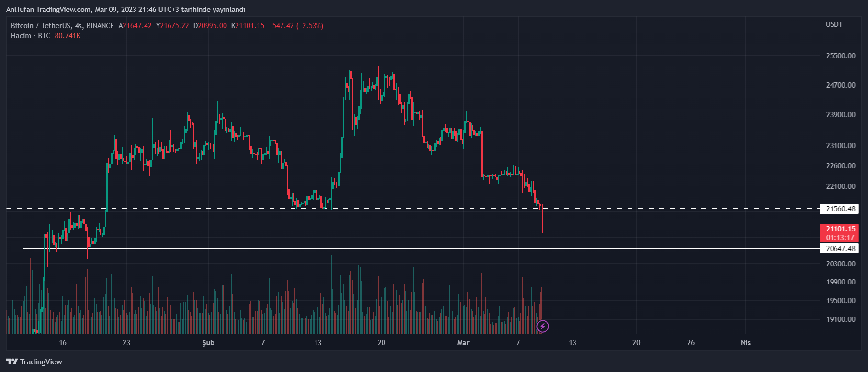Click the 25500.00 label on price scale
868x372 pixels.
pyautogui.click(x=840, y=56)
